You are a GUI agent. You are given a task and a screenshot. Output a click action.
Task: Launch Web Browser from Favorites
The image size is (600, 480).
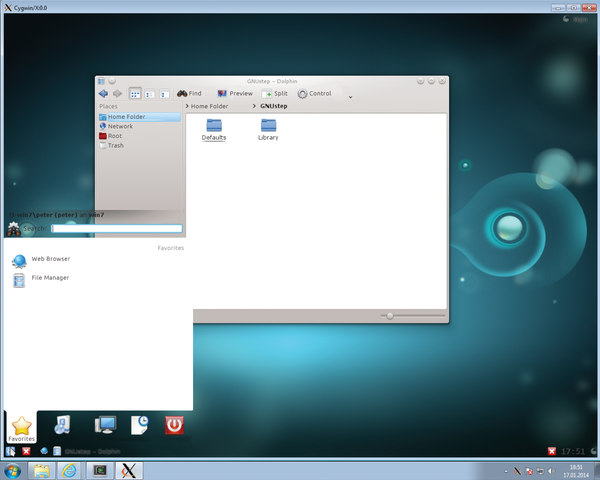click(x=41, y=260)
